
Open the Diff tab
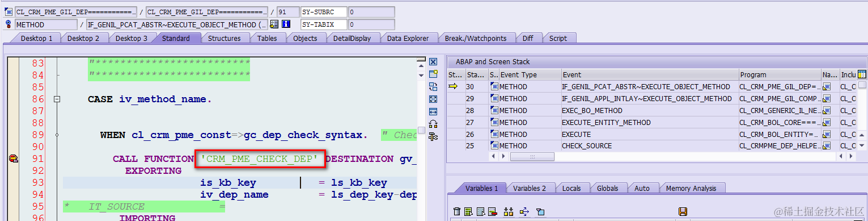528,38
